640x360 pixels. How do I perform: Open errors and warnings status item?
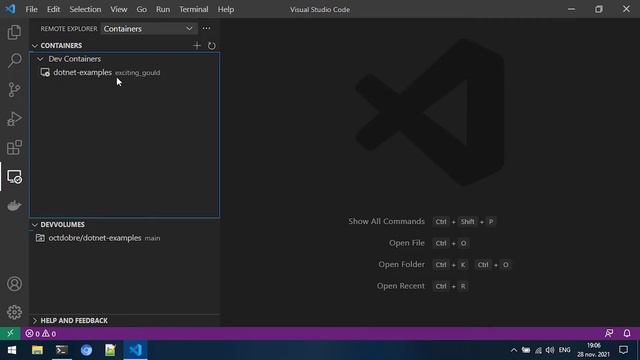point(41,333)
